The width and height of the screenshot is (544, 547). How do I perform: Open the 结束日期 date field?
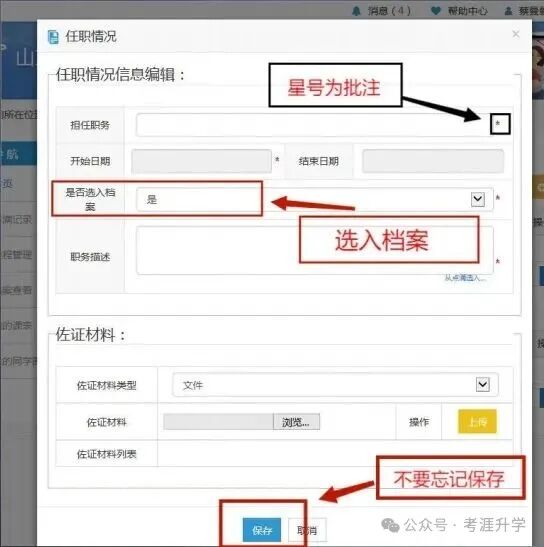[433, 161]
